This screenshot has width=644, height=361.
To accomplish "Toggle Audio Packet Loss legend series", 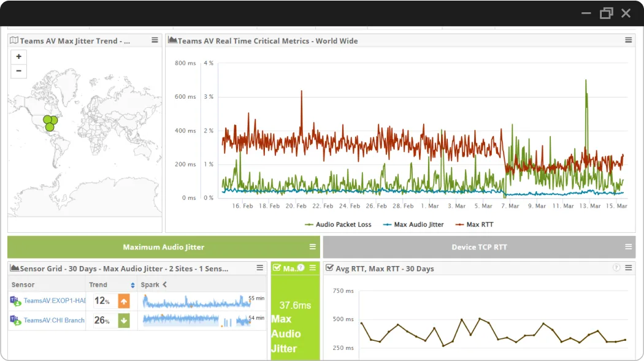I will [338, 224].
